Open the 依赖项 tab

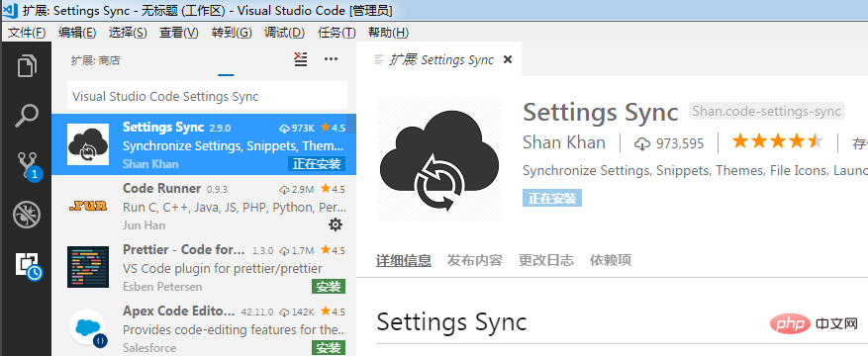pyautogui.click(x=611, y=260)
